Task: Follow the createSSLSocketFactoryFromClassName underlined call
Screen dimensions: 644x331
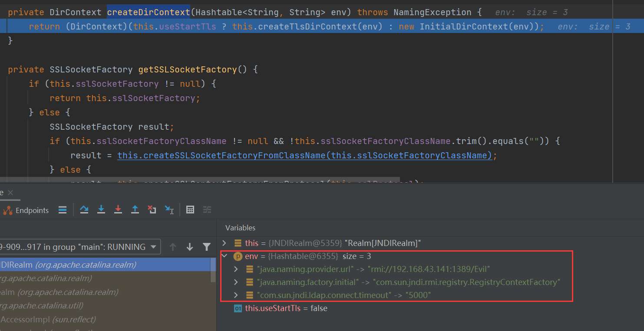Action: [x=304, y=155]
